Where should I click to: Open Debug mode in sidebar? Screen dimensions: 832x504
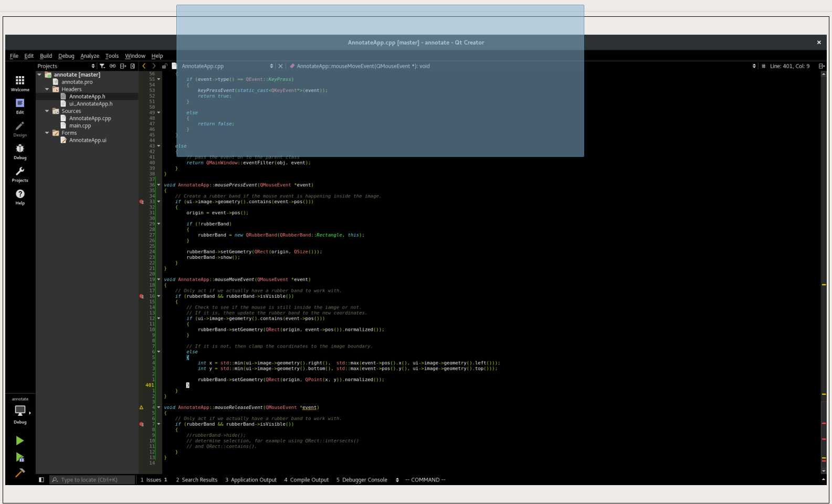pos(20,151)
